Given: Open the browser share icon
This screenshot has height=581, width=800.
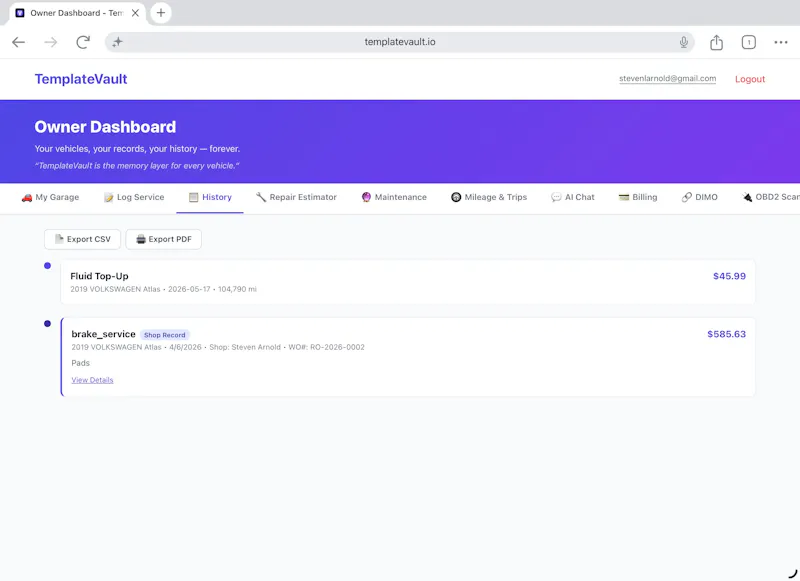Looking at the screenshot, I should click(716, 42).
